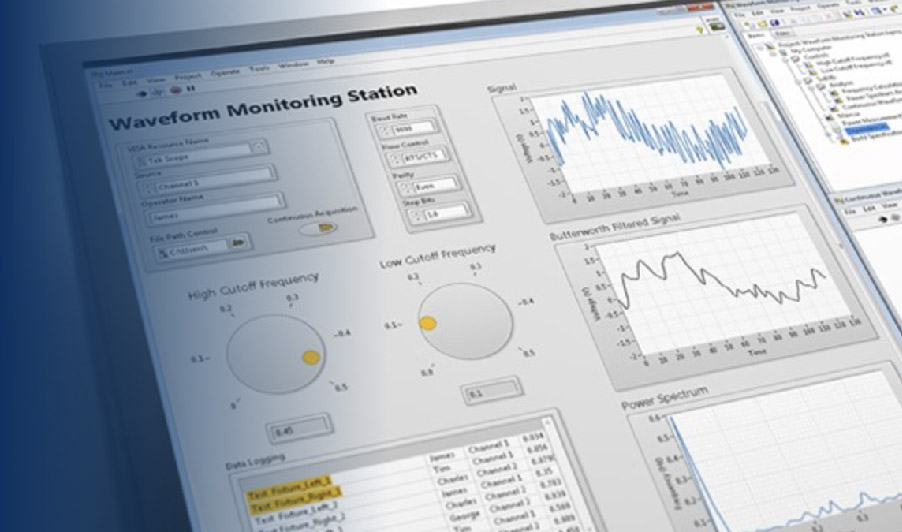Collapse the My Computer node expander
This screenshot has height=532, width=902.
774,52
